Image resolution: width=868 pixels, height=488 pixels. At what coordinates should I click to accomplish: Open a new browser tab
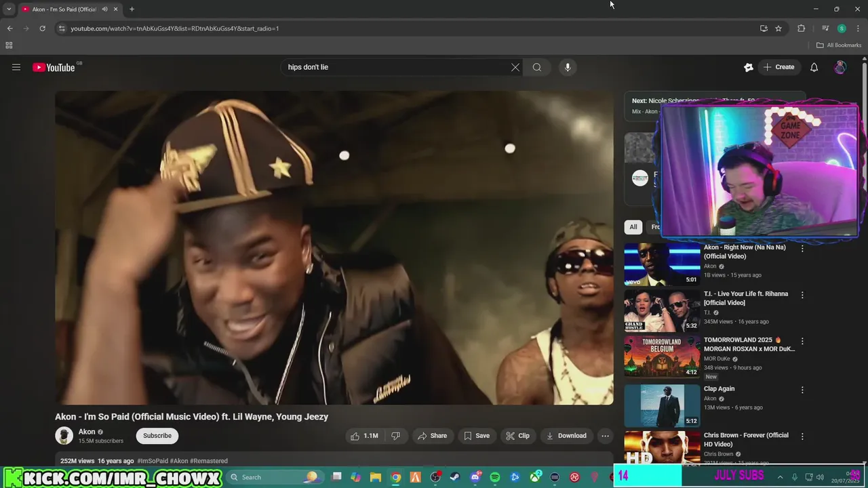(132, 9)
